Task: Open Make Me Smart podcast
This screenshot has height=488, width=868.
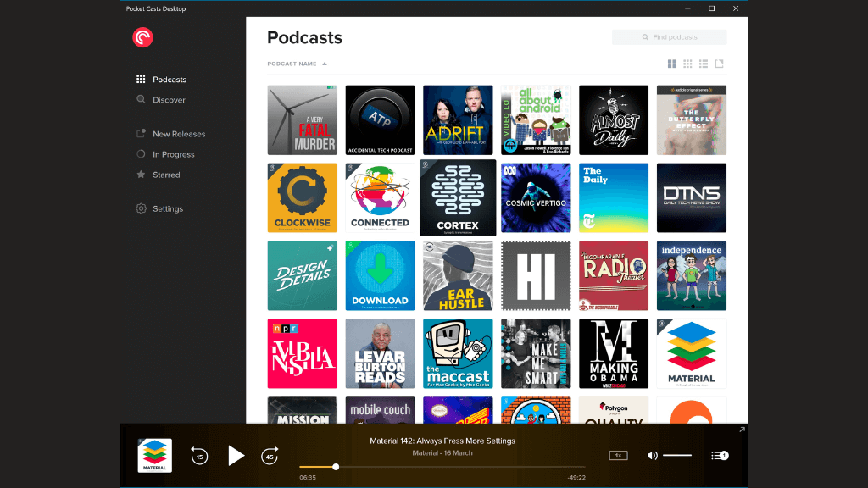Action: point(536,353)
